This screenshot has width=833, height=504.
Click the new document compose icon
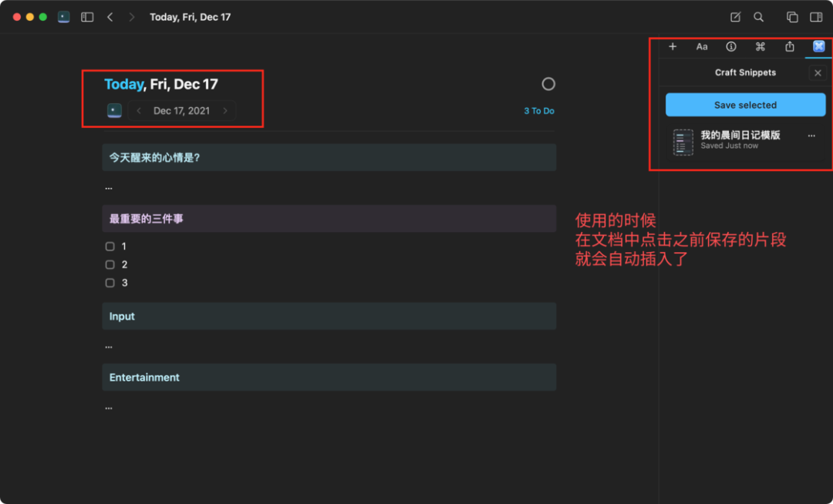pyautogui.click(x=735, y=17)
